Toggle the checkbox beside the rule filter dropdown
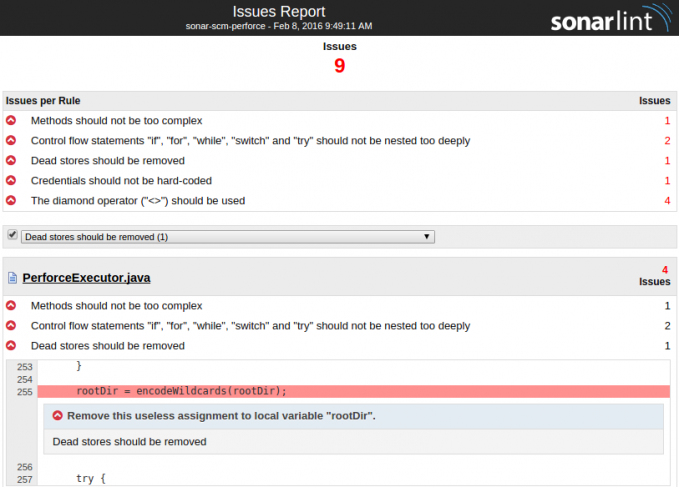This screenshot has height=487, width=679. pyautogui.click(x=12, y=235)
